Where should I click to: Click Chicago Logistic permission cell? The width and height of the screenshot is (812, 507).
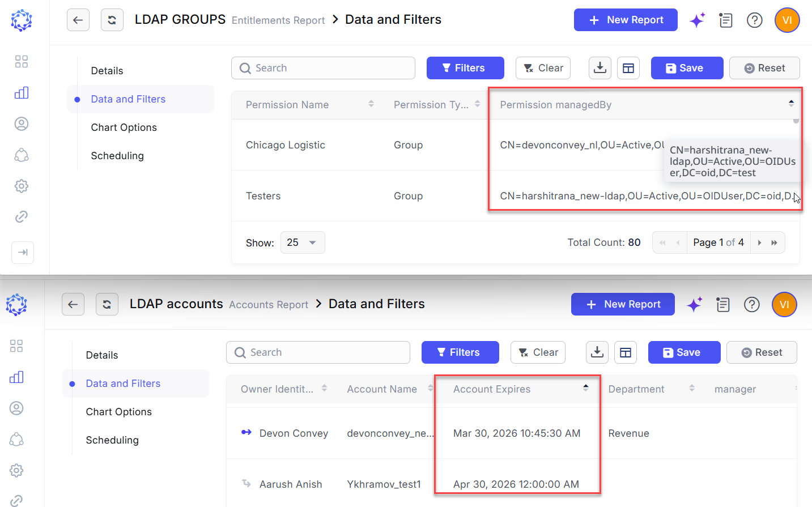286,145
